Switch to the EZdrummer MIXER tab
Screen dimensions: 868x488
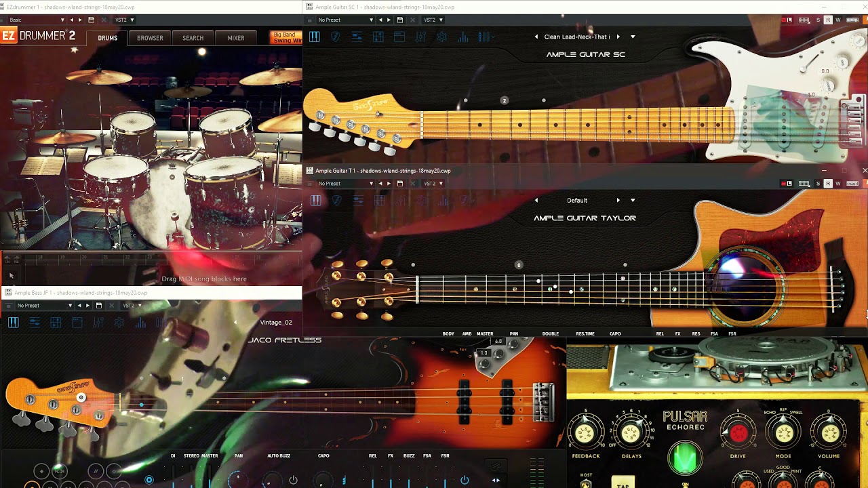236,38
